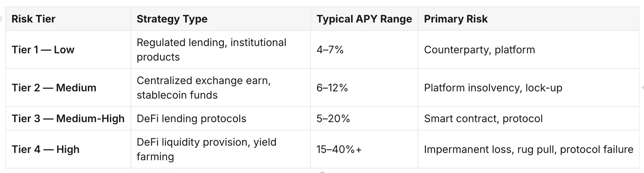Select the Typical APY Range header cell

tap(364, 19)
